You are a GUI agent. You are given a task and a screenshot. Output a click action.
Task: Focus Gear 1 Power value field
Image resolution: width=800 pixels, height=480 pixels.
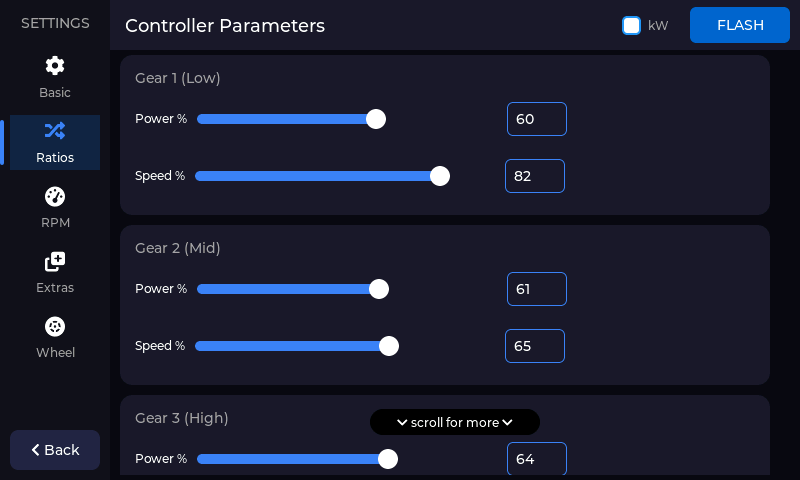click(536, 119)
